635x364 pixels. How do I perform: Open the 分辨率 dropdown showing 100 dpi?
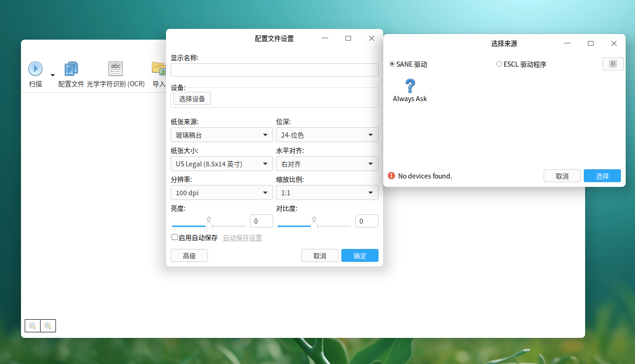coord(222,192)
